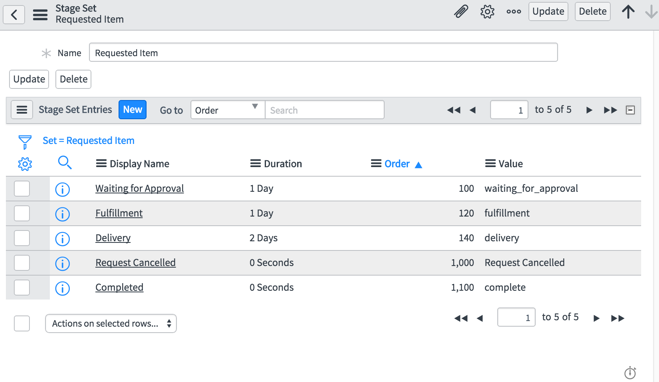Open Display Name column menu
Viewport: 659px width, 382px height.
tap(101, 163)
